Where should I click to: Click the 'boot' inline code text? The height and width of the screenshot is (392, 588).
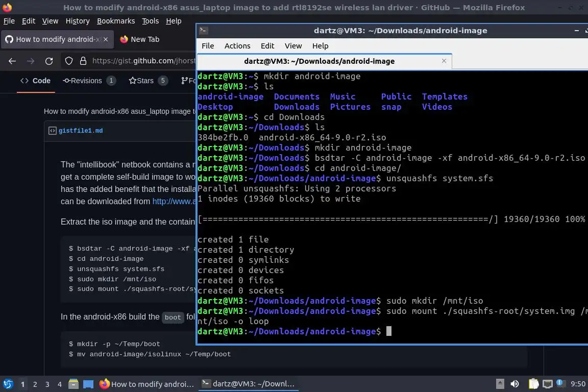[x=173, y=317]
